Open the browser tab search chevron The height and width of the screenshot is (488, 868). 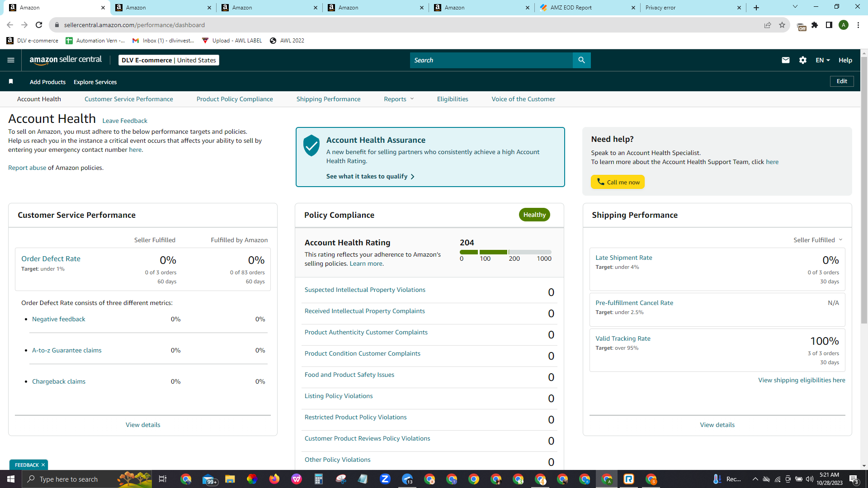[795, 7]
